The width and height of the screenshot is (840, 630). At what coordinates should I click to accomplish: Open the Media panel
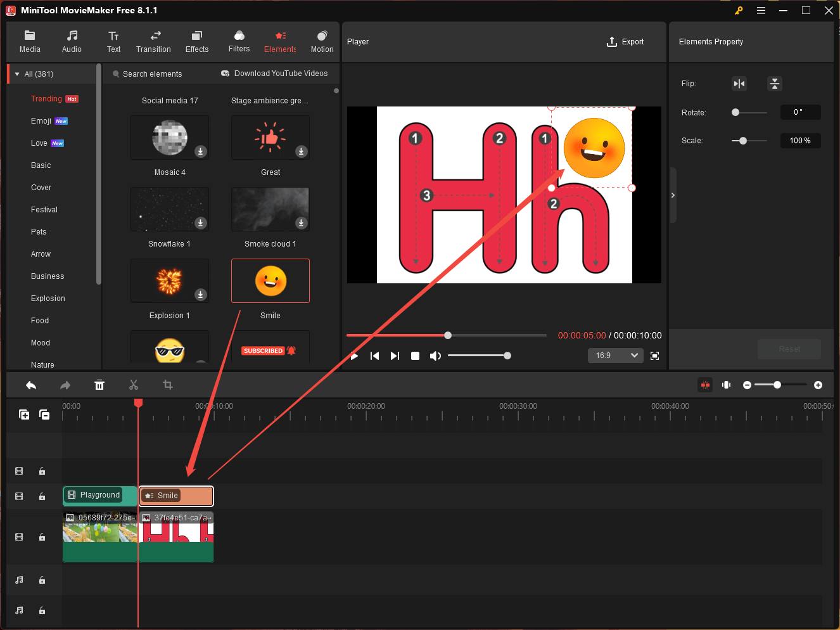point(30,42)
